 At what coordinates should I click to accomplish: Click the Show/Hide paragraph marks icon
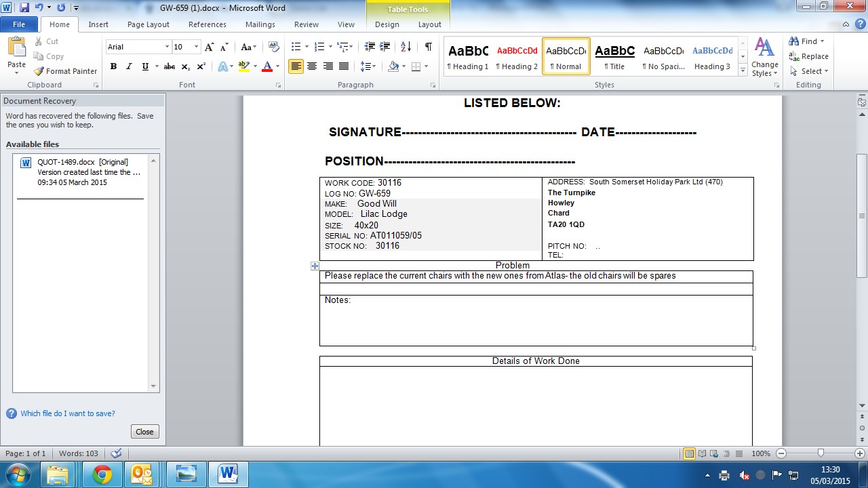[x=428, y=47]
